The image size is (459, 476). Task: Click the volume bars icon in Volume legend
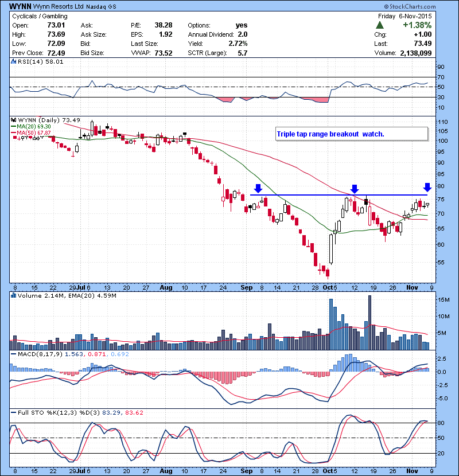tap(13, 295)
